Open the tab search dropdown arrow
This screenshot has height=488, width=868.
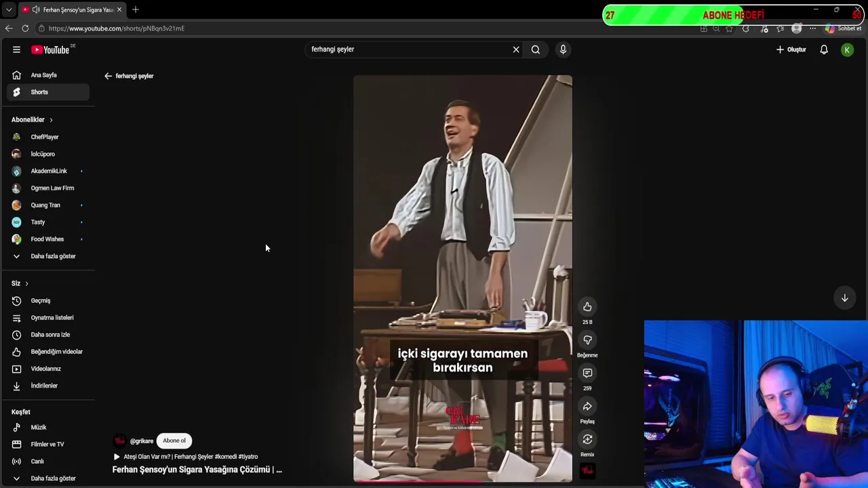pyautogui.click(x=9, y=9)
